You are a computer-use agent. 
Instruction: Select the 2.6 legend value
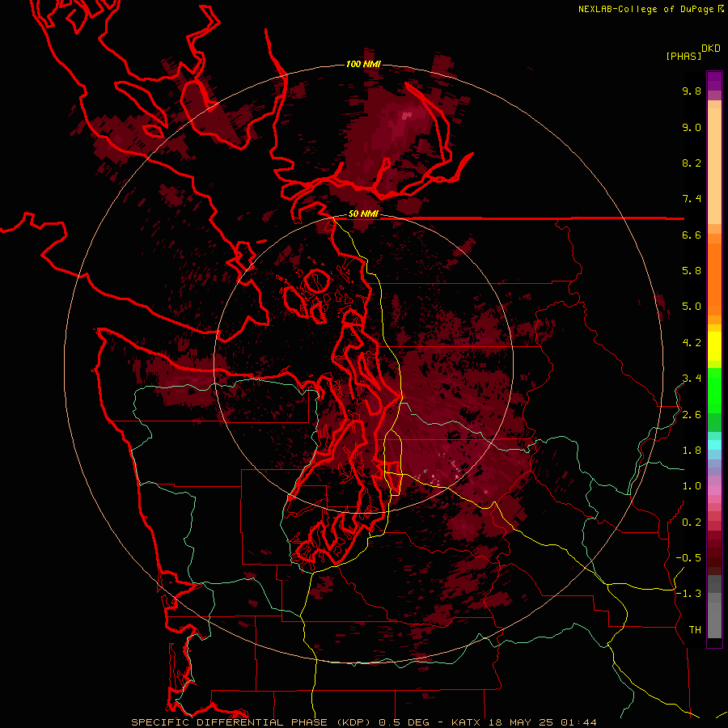pos(692,415)
